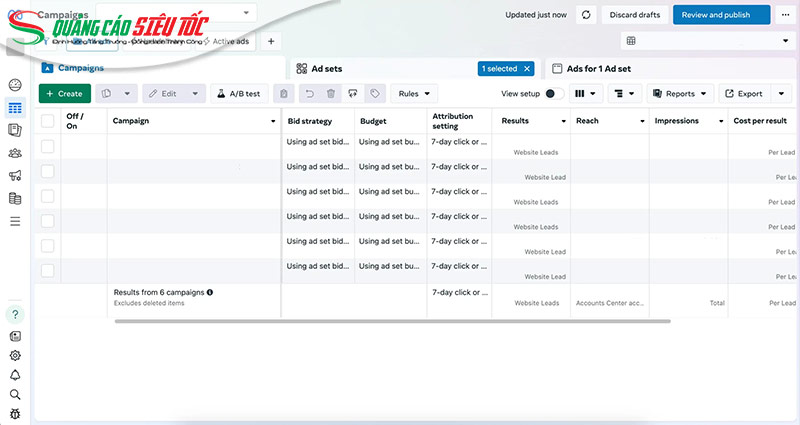Open Help question mark icon
This screenshot has height=425, width=800.
(15, 314)
